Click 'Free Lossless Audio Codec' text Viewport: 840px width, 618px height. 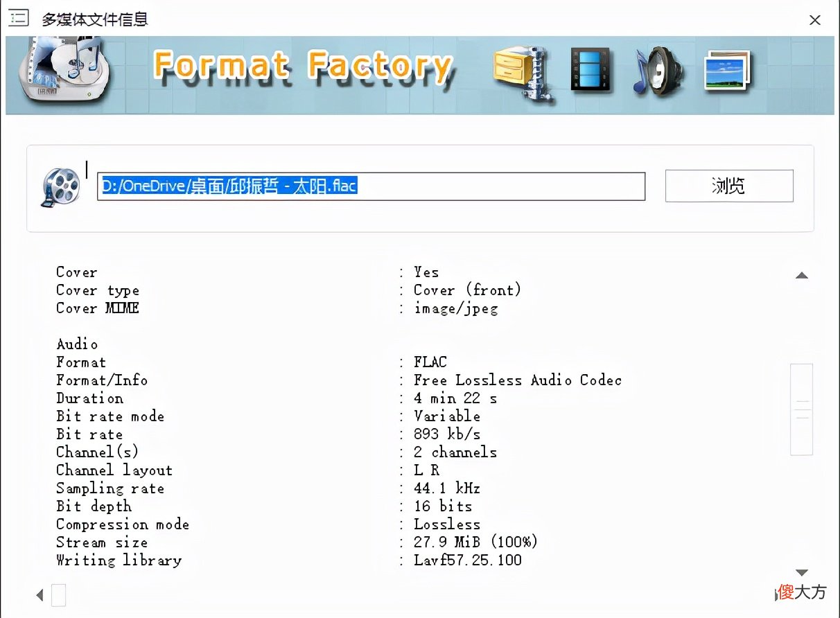(518, 380)
